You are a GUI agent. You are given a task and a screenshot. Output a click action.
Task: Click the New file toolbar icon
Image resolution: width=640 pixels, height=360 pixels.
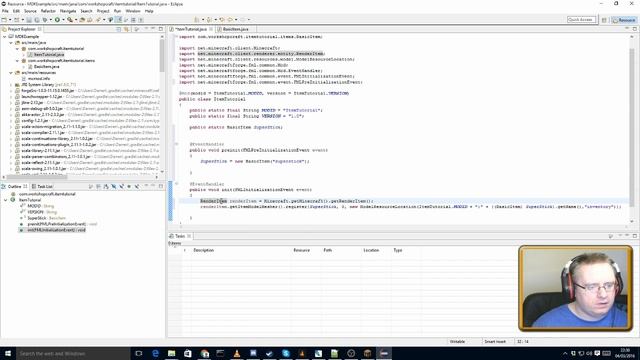4,20
